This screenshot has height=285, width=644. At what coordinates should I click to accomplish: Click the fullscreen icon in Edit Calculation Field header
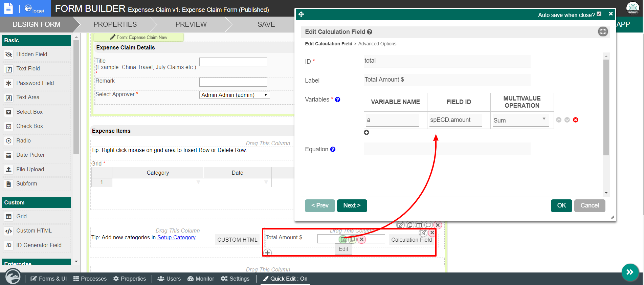(x=603, y=32)
